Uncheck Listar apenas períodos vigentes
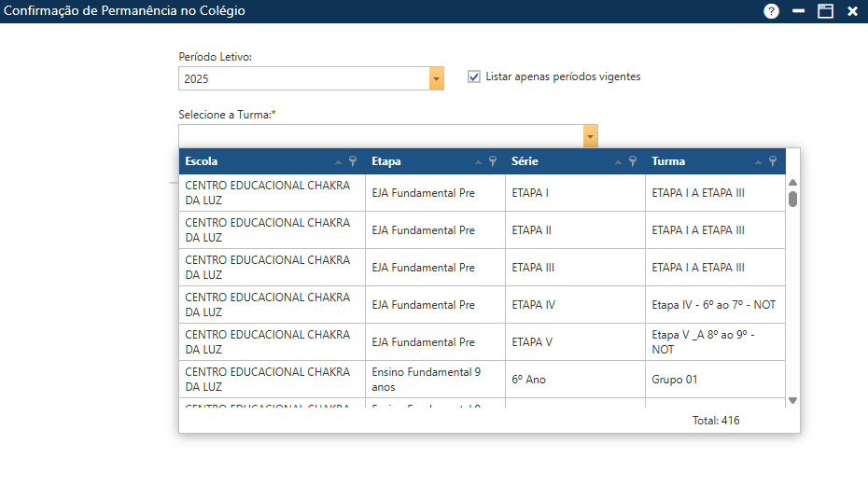 pyautogui.click(x=474, y=76)
